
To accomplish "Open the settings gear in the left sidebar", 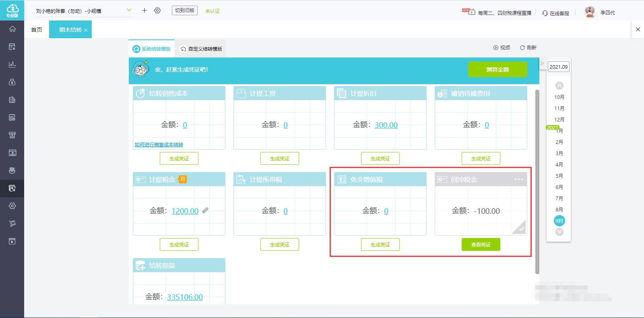I will coord(12,206).
